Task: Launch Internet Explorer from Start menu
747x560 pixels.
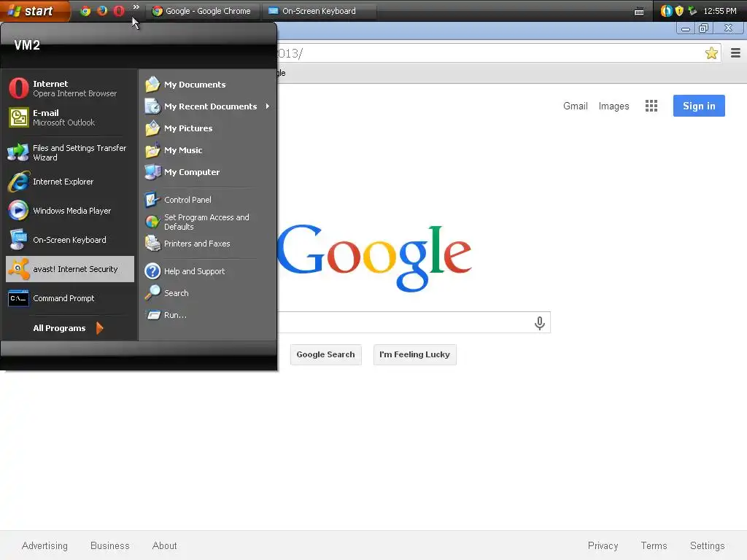Action: coord(69,182)
